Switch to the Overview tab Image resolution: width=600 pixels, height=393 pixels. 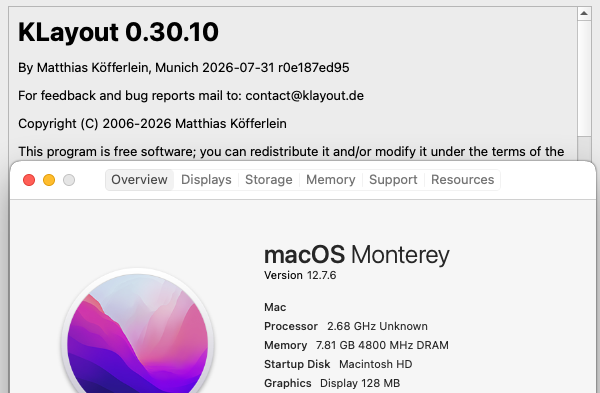click(139, 179)
